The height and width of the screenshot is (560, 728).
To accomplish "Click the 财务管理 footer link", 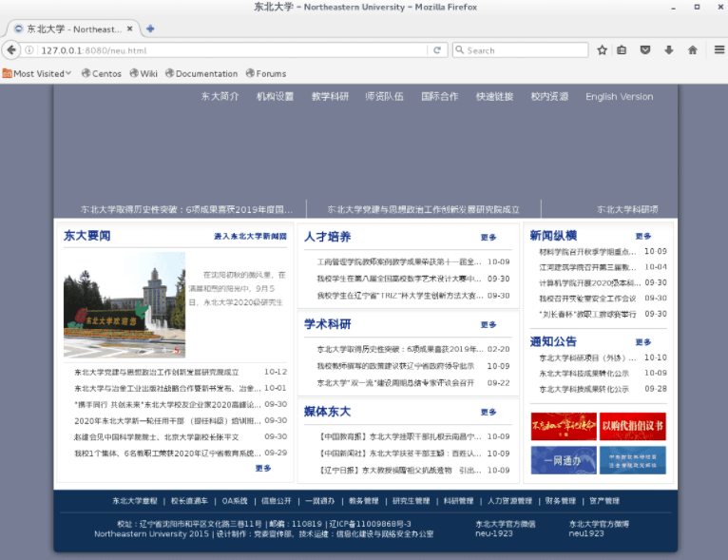I will point(561,501).
